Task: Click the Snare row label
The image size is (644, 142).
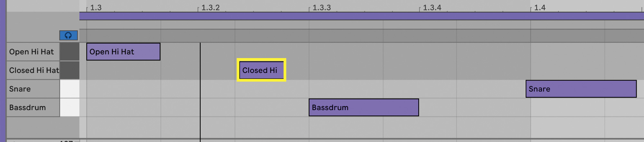Action: click(x=33, y=89)
